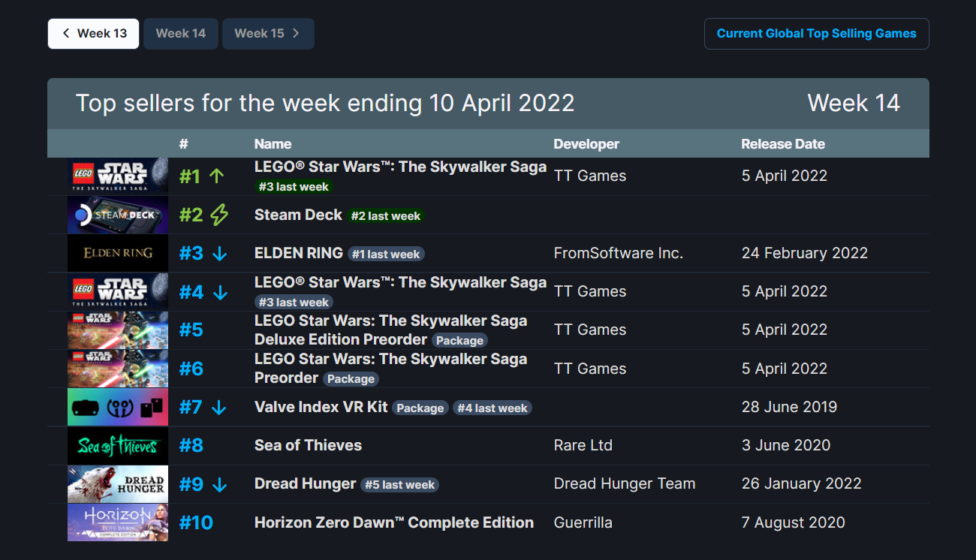The image size is (976, 560).
Task: Open the Elden Ring capsule image
Action: click(x=118, y=253)
